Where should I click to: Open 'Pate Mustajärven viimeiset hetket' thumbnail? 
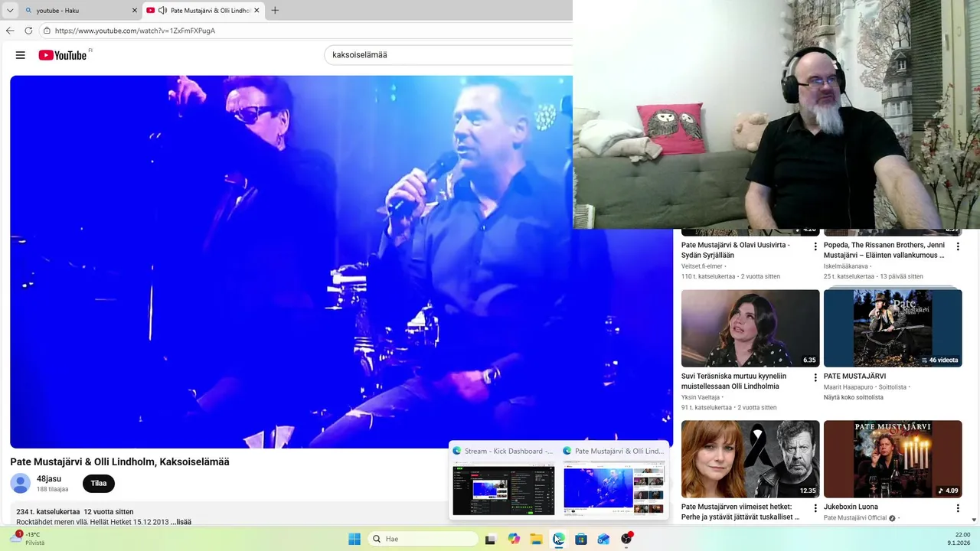(x=750, y=459)
